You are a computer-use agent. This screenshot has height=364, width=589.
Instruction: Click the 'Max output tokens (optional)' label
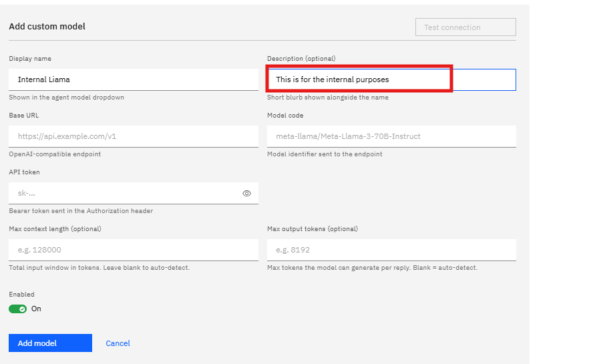[313, 229]
